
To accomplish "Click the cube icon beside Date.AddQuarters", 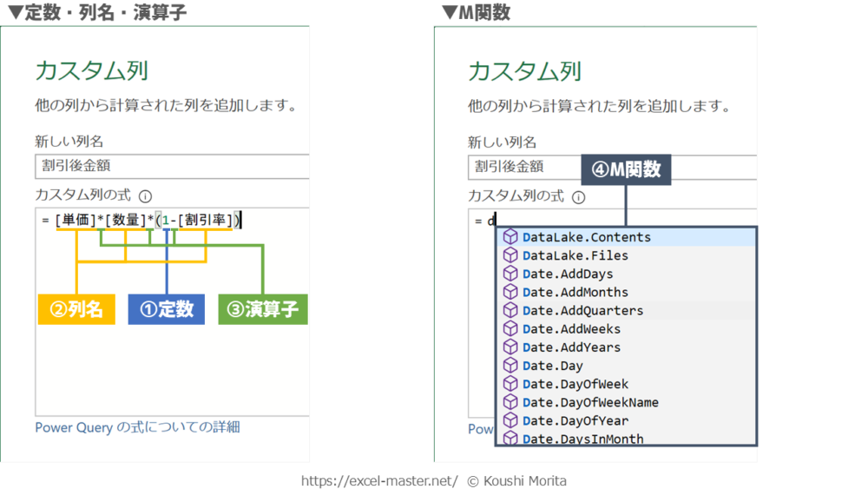I will click(x=510, y=310).
